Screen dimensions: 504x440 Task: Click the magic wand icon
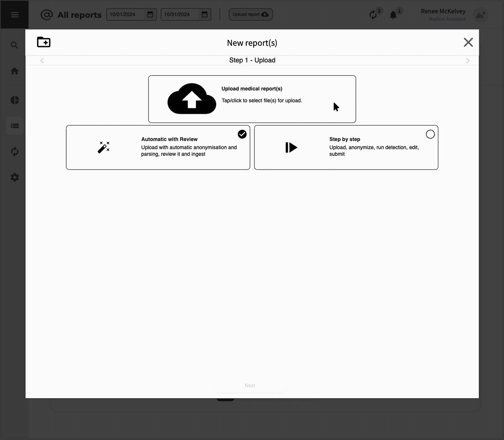click(103, 147)
